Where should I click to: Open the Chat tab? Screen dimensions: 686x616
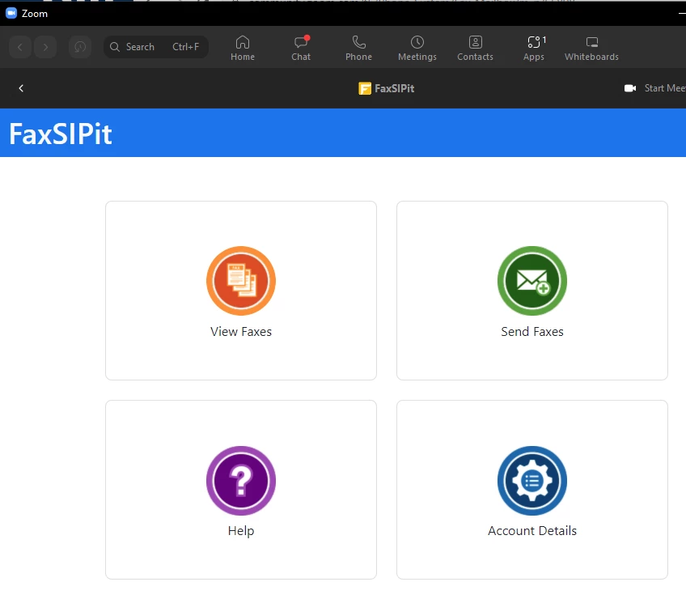[x=301, y=48]
